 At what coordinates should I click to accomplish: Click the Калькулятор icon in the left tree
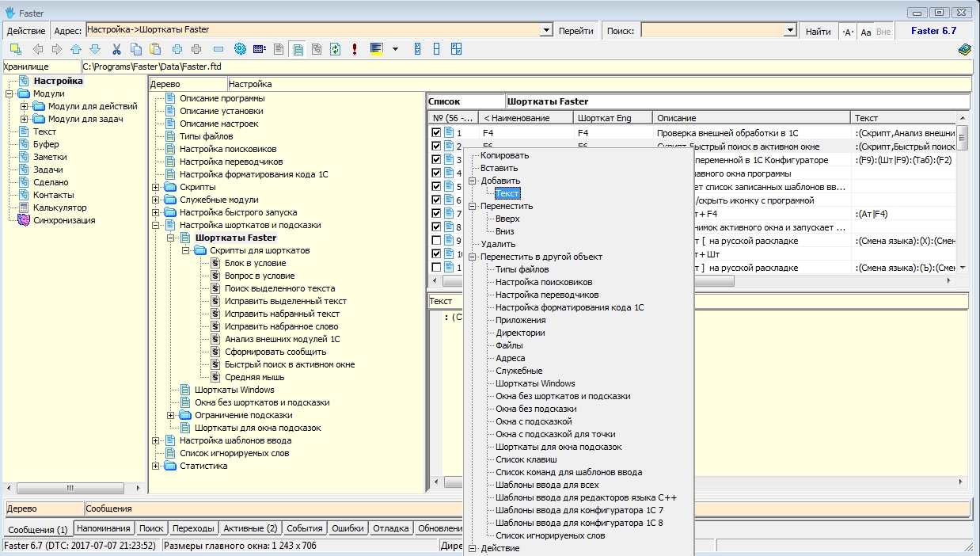(24, 208)
